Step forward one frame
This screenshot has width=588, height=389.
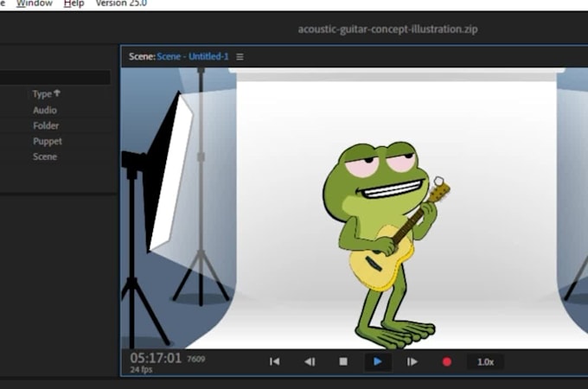click(x=412, y=361)
